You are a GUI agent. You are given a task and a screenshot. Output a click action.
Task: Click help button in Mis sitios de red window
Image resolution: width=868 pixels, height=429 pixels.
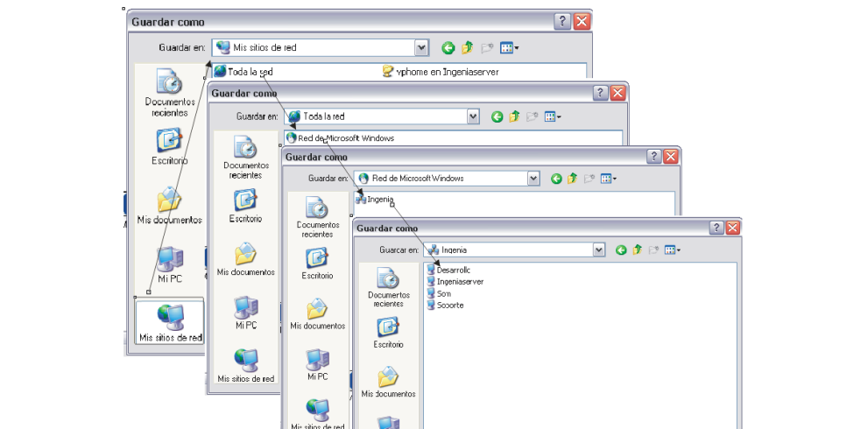click(x=562, y=22)
